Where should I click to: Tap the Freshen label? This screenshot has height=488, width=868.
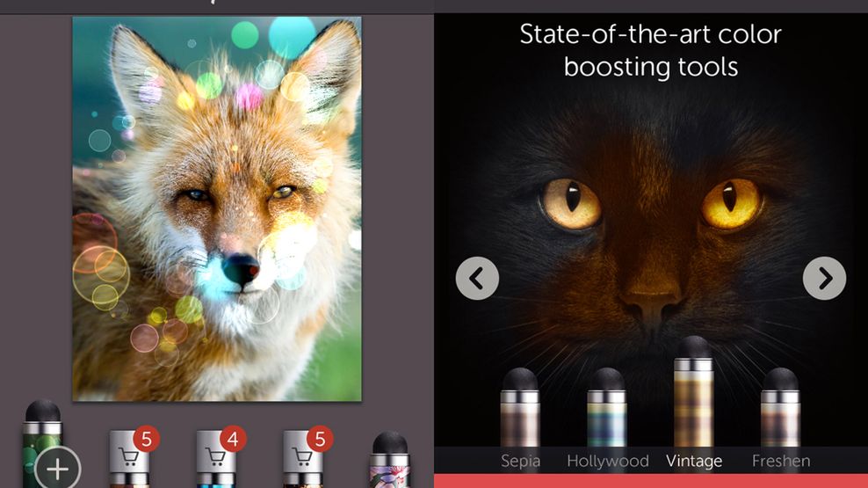781,461
